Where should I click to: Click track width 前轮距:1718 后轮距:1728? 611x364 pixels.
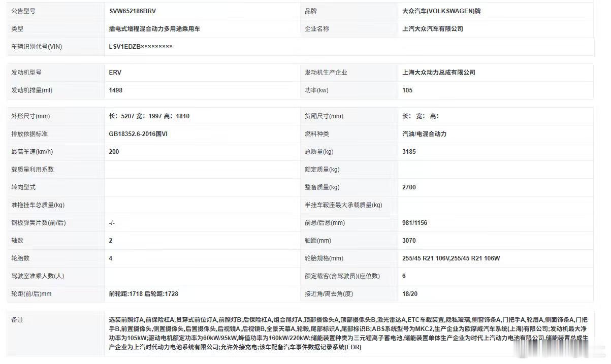click(x=143, y=294)
